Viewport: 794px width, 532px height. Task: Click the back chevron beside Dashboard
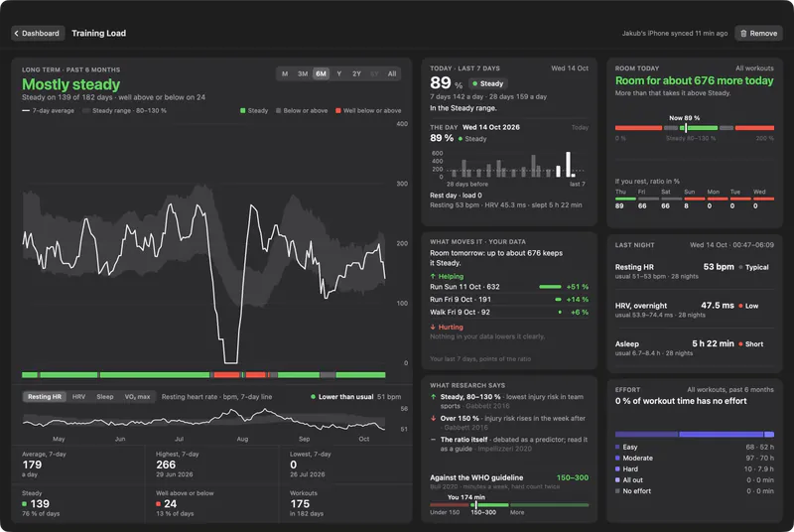click(x=17, y=34)
